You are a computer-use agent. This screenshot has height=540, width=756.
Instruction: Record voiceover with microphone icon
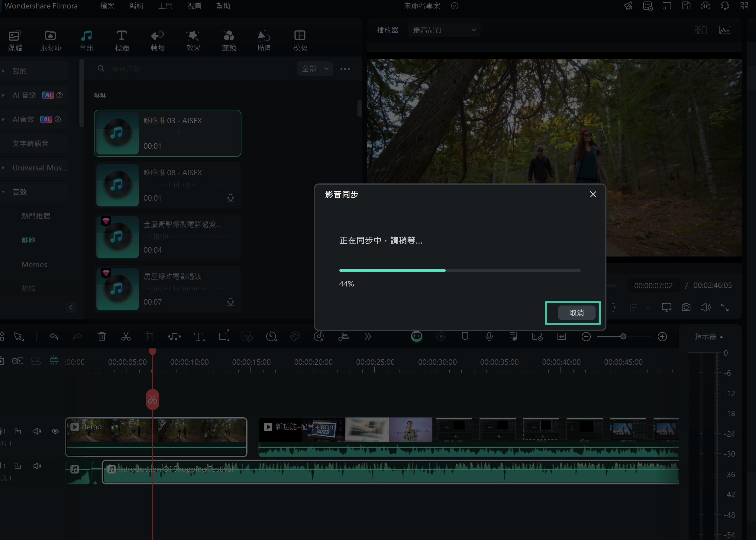489,337
